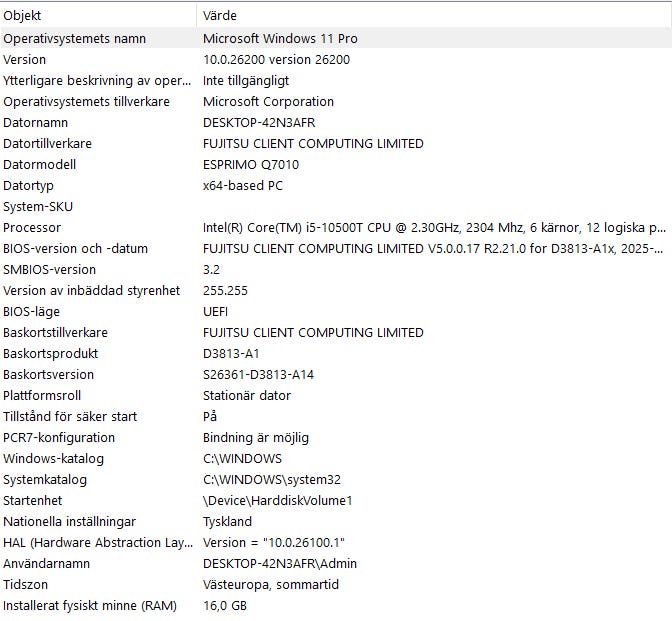Viewport: 672px width, 621px height.
Task: Select the Stationär dator value
Action: [247, 396]
